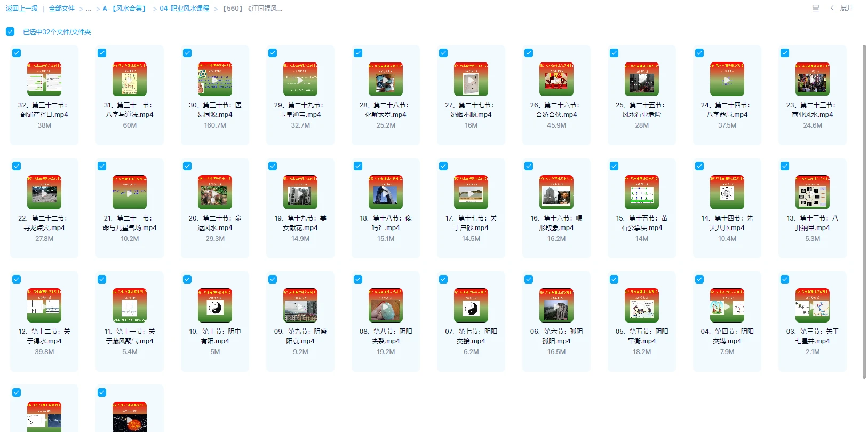Image resolution: width=868 pixels, height=432 pixels.
Task: Open video icon for 26 合婚合伙.mp4
Action: 556,79
